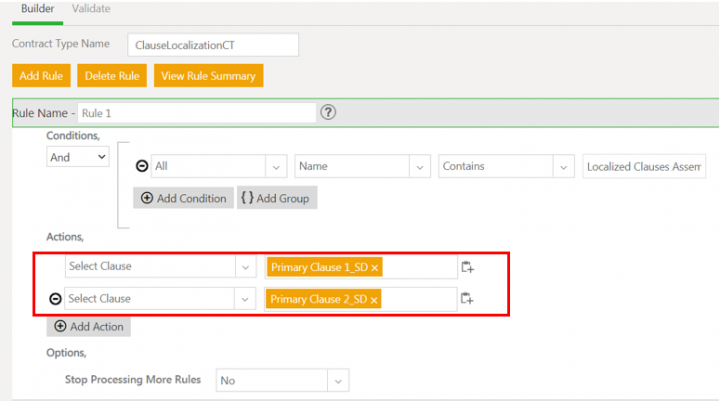
Task: Open the first Select Clause dropdown
Action: click(x=245, y=267)
